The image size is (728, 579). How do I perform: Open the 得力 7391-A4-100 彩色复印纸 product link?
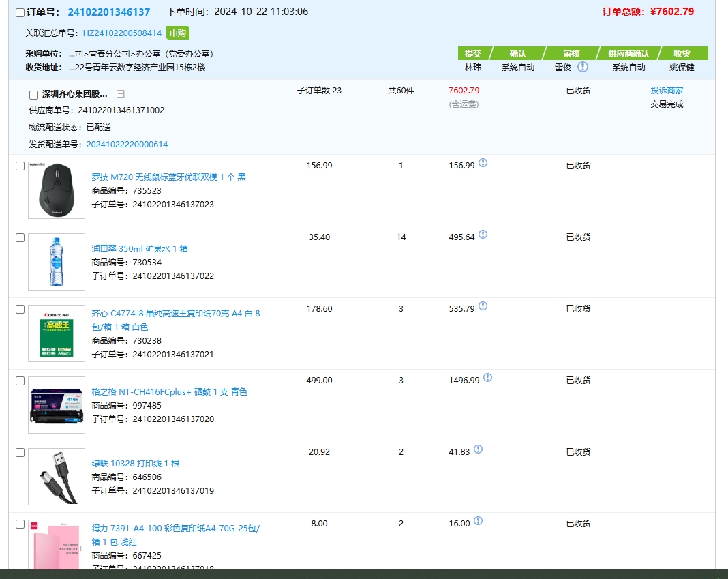coord(175,535)
